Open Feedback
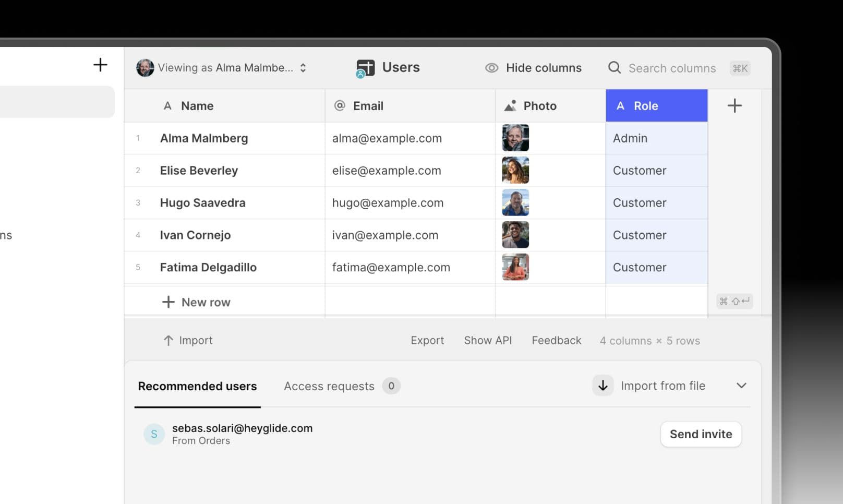 (x=556, y=341)
